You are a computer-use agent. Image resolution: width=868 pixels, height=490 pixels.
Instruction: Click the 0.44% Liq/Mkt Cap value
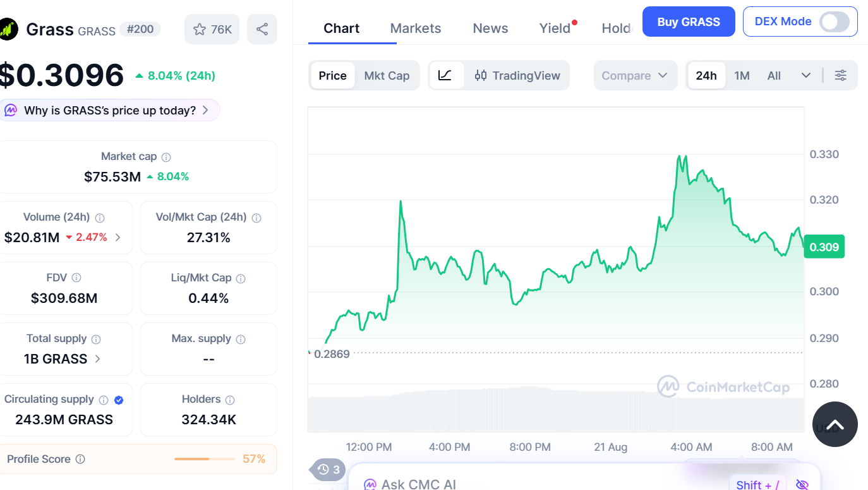[x=208, y=298]
